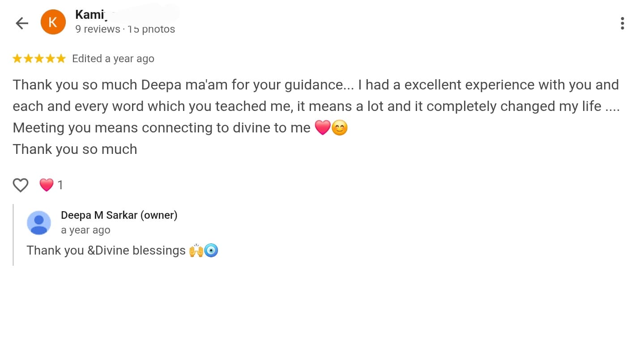Go back using the left arrow
Image resolution: width=644 pixels, height=340 pixels.
point(21,23)
